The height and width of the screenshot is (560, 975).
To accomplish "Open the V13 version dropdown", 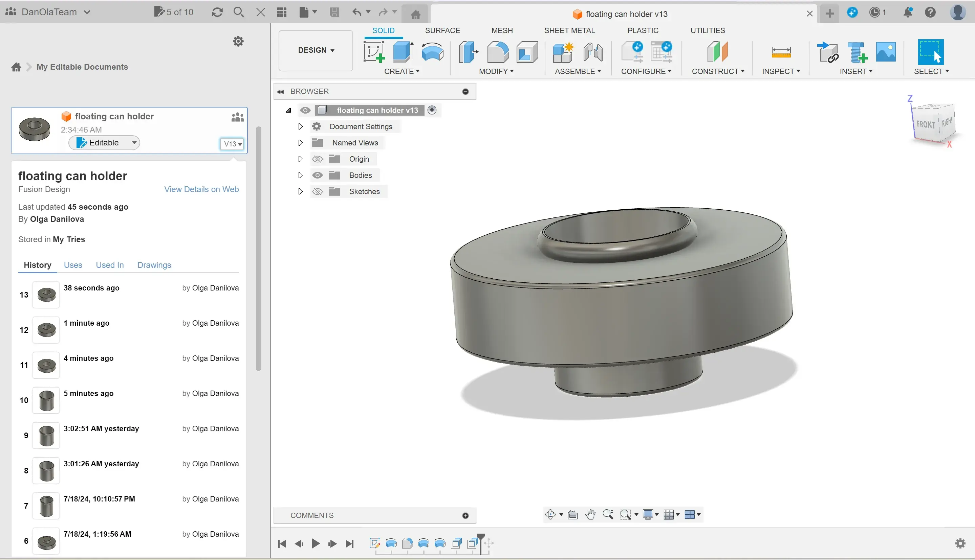I will pyautogui.click(x=233, y=144).
